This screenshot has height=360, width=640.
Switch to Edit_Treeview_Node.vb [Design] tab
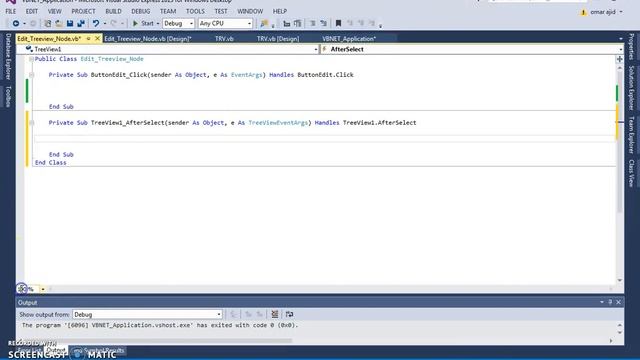148,39
